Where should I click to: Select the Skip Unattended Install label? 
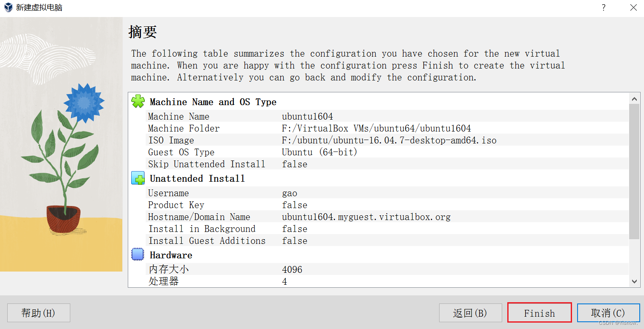coord(207,164)
